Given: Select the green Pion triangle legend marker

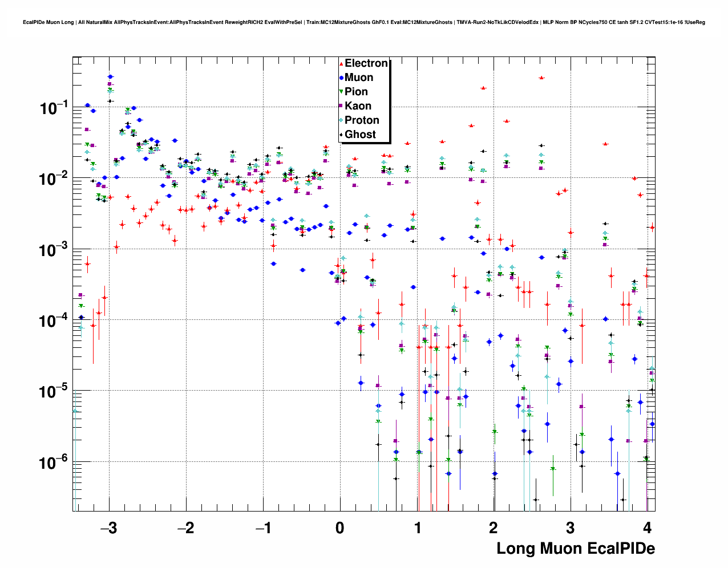Looking at the screenshot, I should [x=341, y=92].
